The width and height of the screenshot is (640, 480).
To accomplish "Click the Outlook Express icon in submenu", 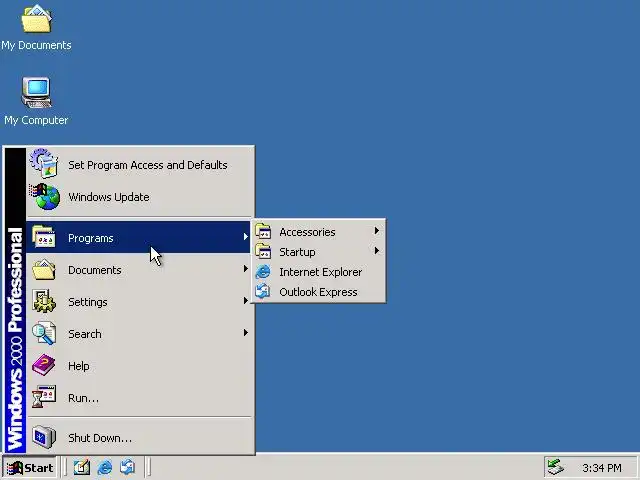I will click(263, 291).
